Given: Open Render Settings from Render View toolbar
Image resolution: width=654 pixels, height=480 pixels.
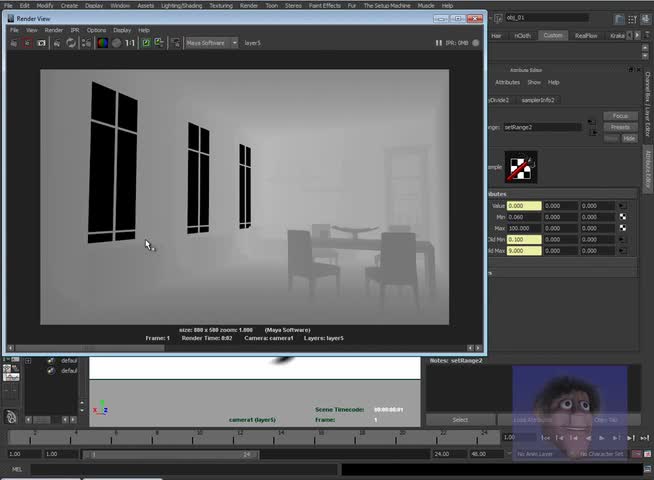Looking at the screenshot, I should pyautogui.click(x=86, y=43).
